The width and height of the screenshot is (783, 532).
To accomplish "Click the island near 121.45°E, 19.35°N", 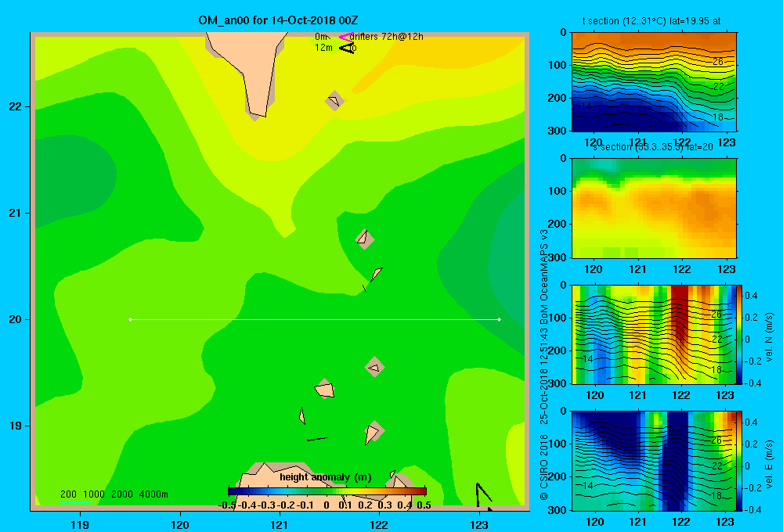I will 325,388.
